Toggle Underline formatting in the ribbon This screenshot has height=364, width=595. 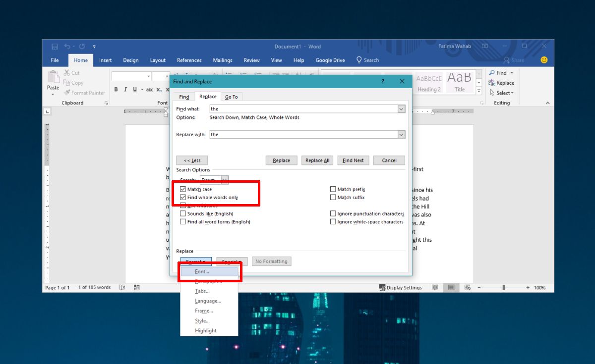coord(135,90)
